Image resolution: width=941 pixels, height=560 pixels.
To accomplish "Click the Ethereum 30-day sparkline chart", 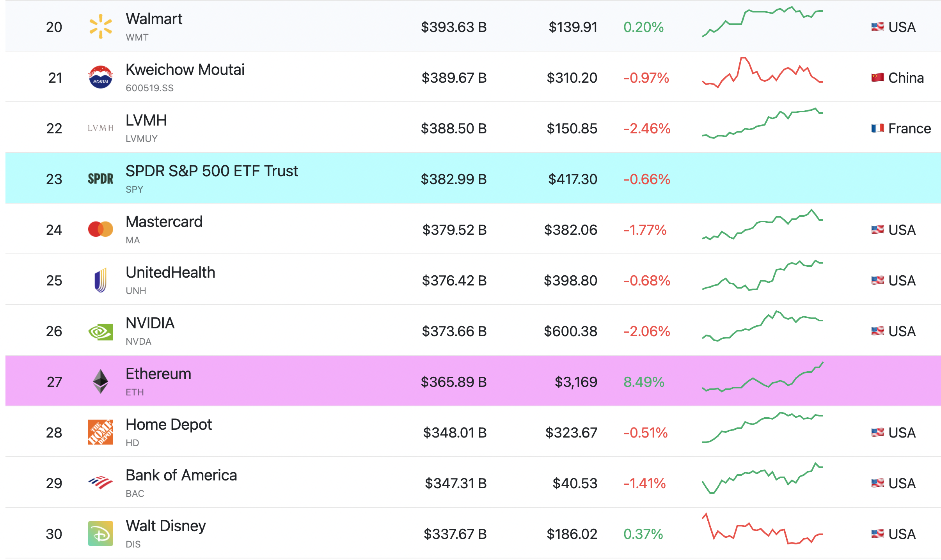I will 763,377.
